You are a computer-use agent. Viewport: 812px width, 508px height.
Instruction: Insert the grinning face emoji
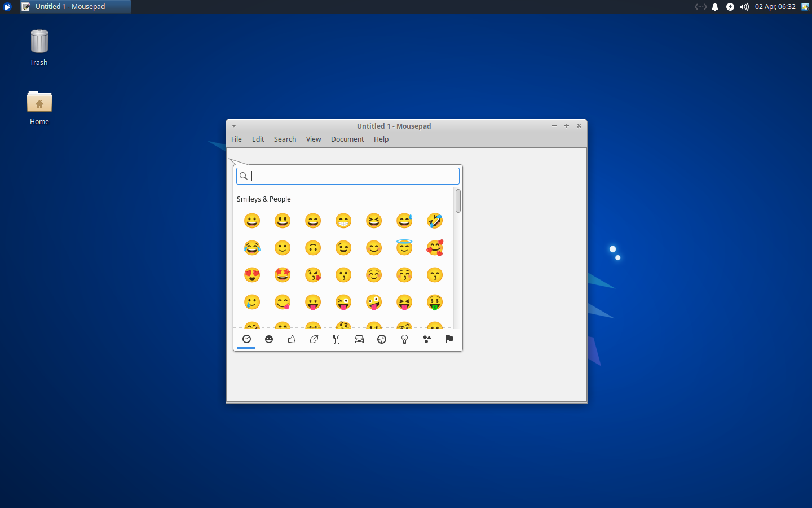pyautogui.click(x=252, y=221)
